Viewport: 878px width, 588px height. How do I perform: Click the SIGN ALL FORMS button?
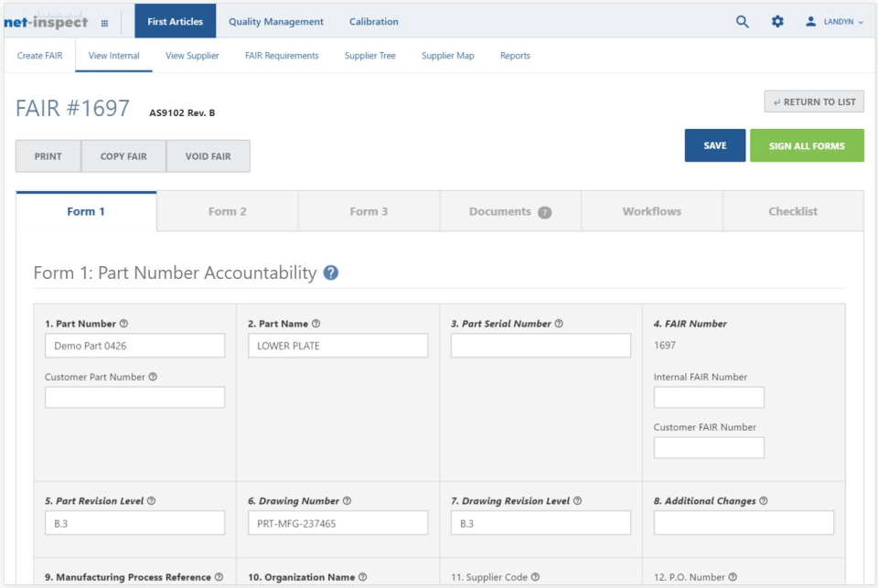click(807, 145)
